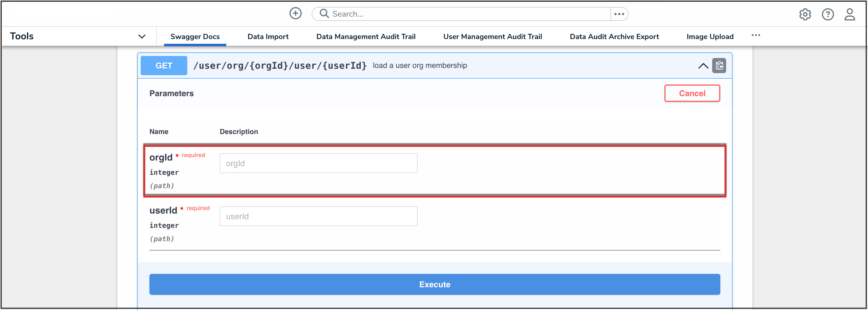Viewport: 868px width, 310px height.
Task: Open the user profile icon
Action: pyautogui.click(x=849, y=15)
